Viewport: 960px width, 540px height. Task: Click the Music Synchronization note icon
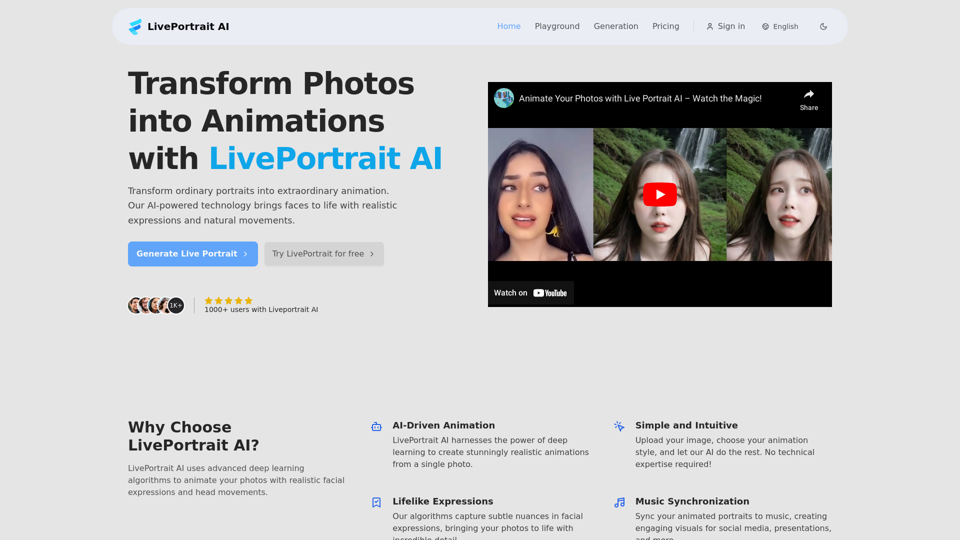point(619,502)
